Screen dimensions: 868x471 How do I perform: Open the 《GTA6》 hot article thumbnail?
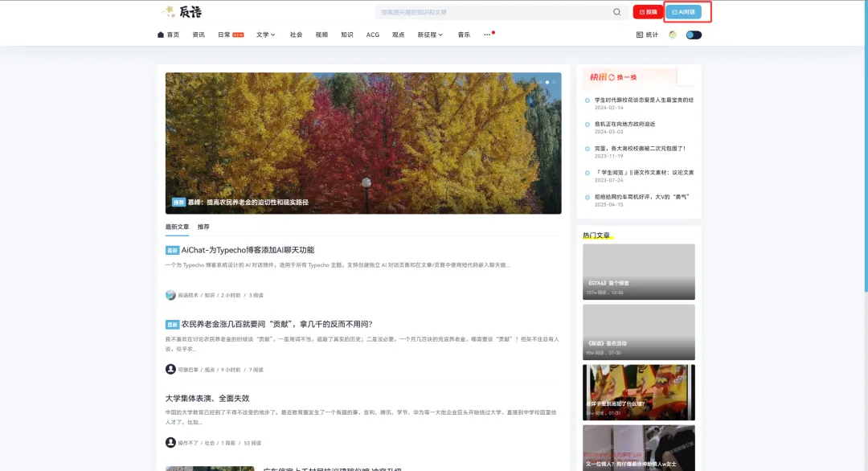tap(638, 272)
